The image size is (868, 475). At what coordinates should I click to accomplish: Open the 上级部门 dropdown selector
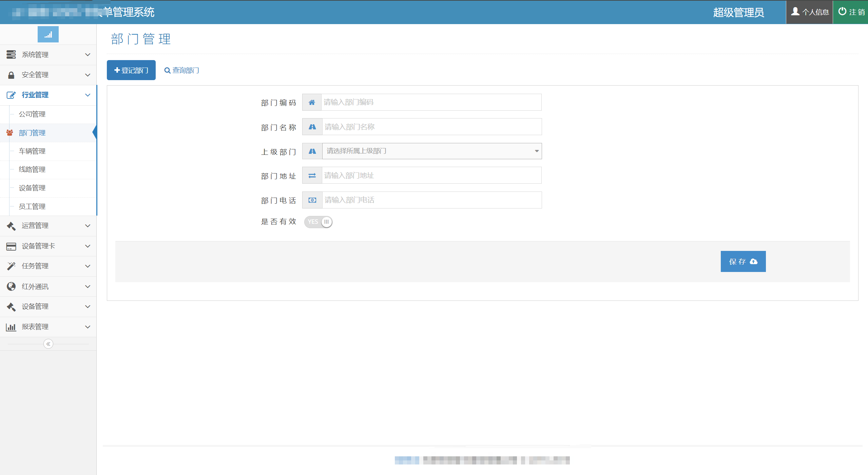pyautogui.click(x=431, y=151)
